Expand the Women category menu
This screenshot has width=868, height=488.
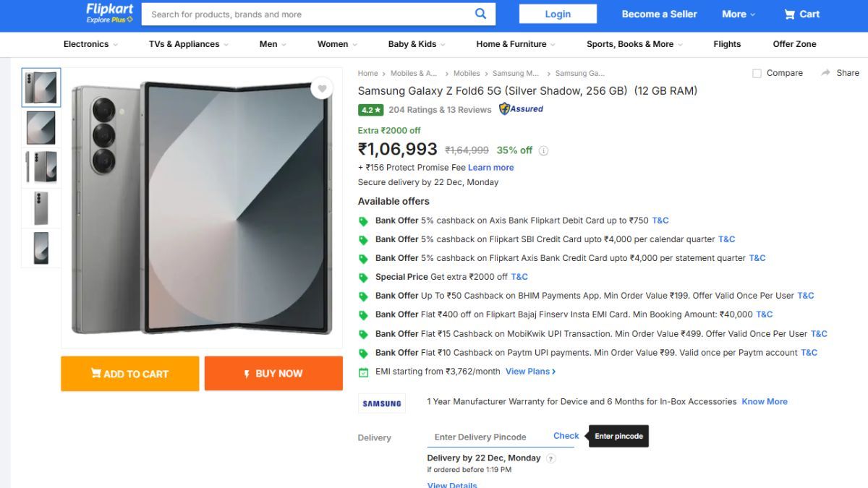pyautogui.click(x=337, y=44)
